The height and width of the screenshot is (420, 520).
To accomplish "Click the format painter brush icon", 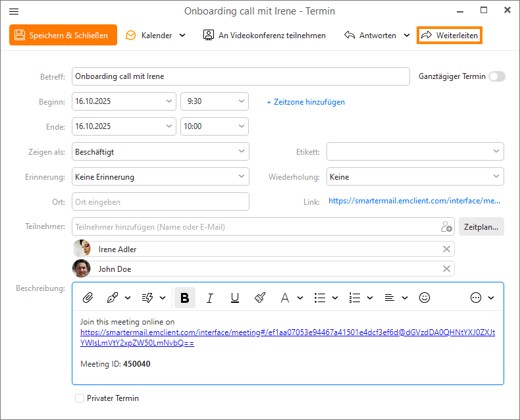I will point(259,298).
